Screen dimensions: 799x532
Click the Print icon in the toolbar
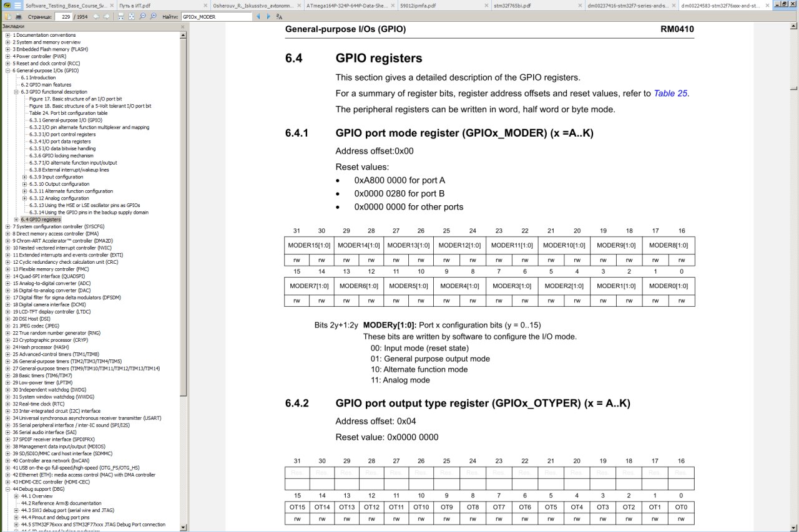point(18,16)
